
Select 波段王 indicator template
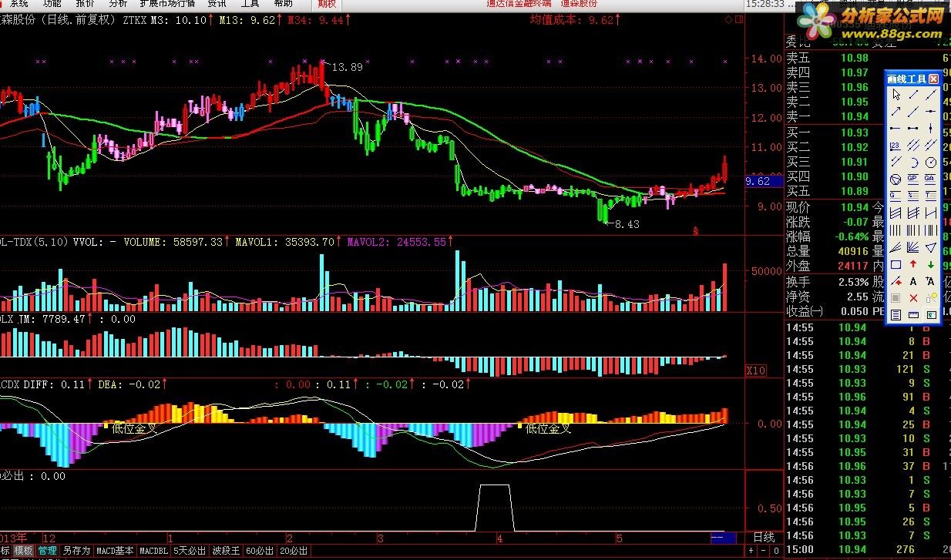click(x=226, y=551)
